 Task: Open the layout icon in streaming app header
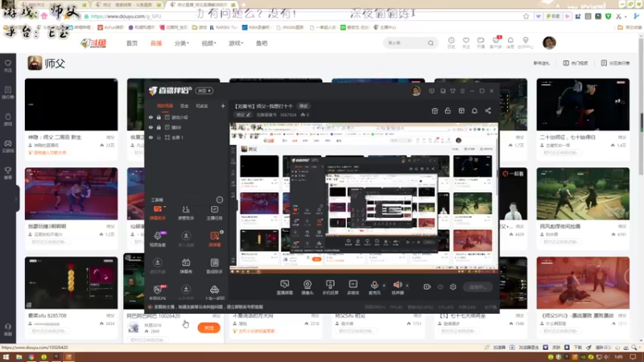click(461, 111)
